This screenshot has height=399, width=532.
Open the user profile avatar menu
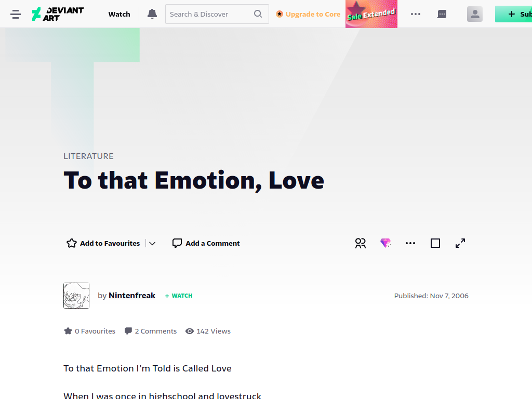point(475,14)
